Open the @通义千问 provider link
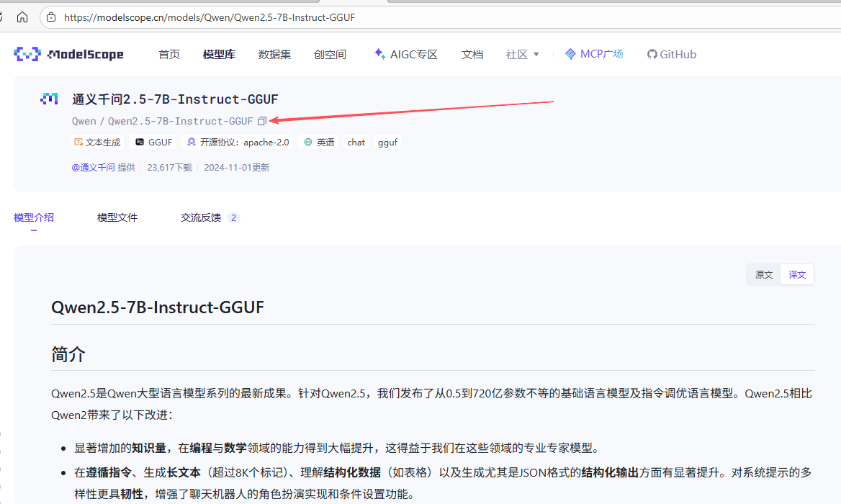 pos(93,167)
